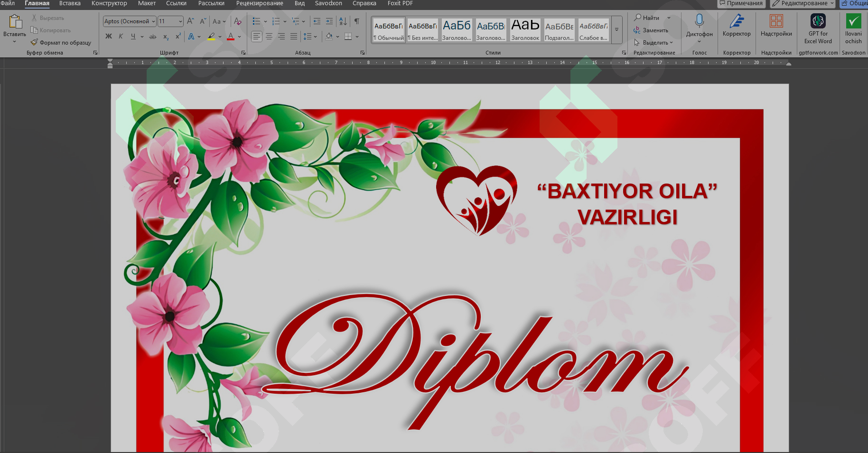Toggle left alignment of paragraph
The width and height of the screenshot is (868, 453).
257,37
